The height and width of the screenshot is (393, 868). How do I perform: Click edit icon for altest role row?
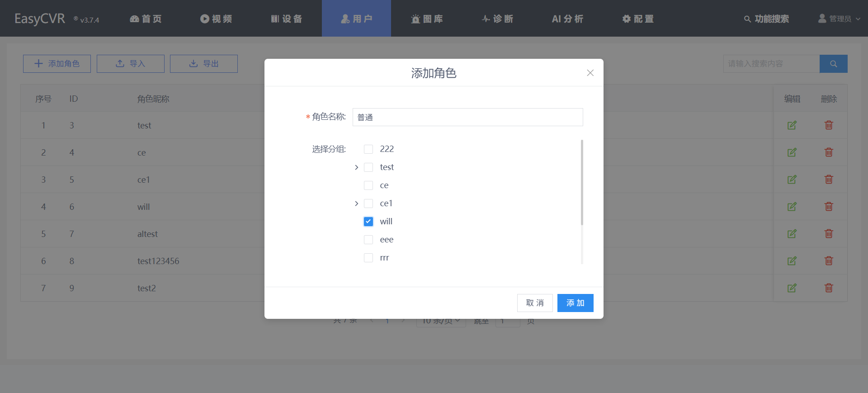792,234
